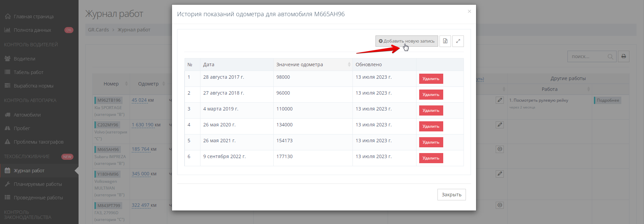Click the 45 024 км odometer link
The height and width of the screenshot is (224, 644).
(x=139, y=100)
